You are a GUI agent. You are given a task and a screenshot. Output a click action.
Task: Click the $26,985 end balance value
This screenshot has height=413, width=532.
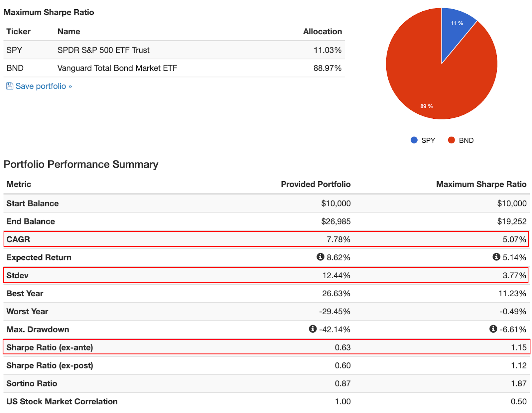(x=336, y=221)
